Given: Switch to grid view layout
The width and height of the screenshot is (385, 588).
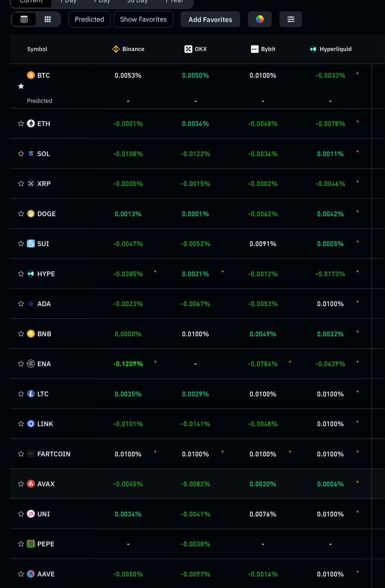Looking at the screenshot, I should pyautogui.click(x=47, y=19).
